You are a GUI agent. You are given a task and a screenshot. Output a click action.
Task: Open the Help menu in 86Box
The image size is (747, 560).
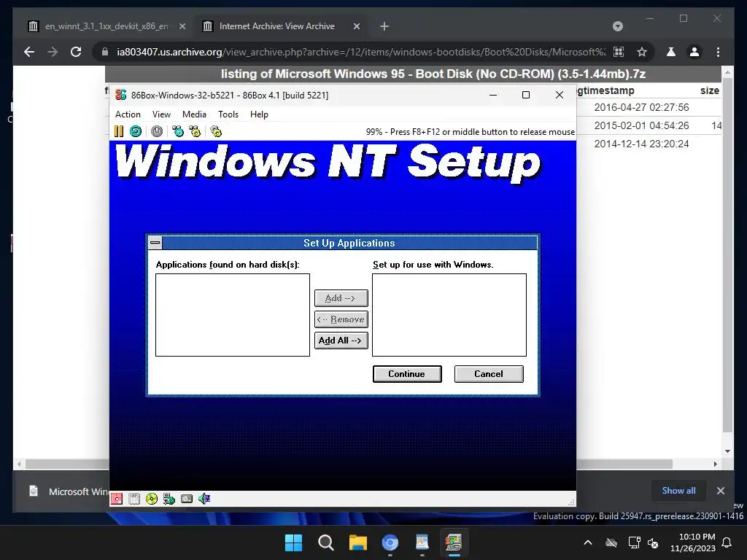[x=259, y=114]
